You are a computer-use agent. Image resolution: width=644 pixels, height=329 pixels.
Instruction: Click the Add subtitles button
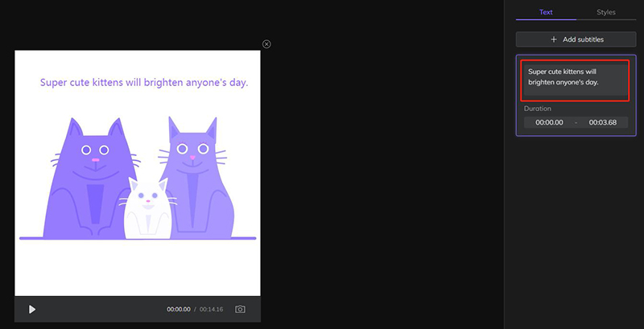[576, 39]
